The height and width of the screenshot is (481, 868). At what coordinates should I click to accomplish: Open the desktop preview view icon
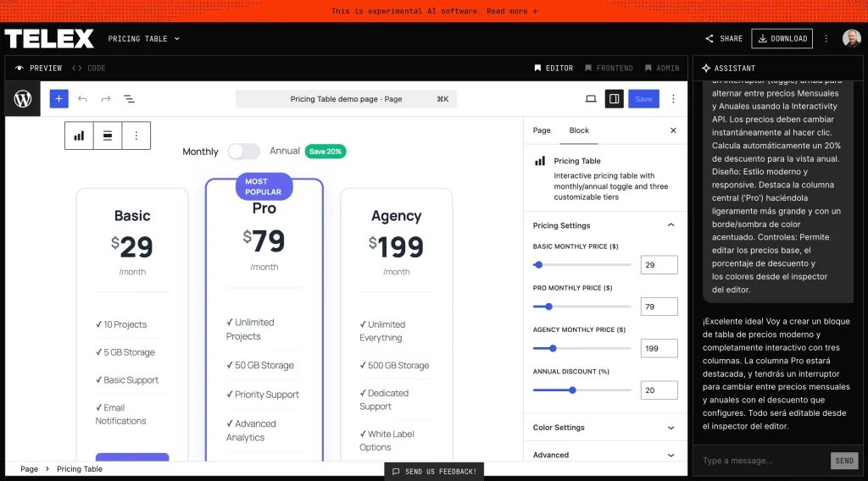click(591, 99)
